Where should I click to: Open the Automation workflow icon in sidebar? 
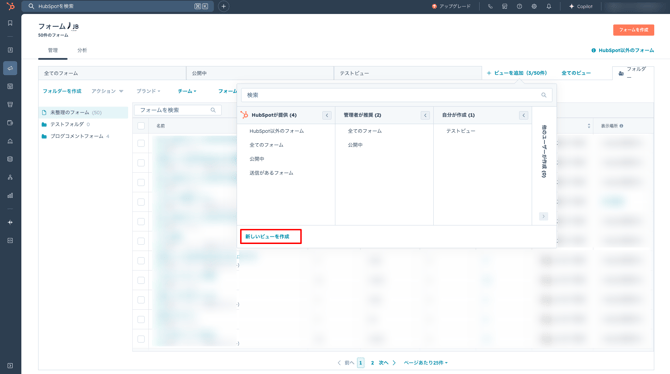(x=10, y=177)
